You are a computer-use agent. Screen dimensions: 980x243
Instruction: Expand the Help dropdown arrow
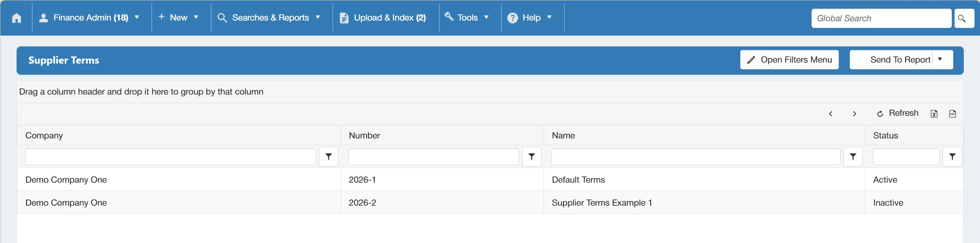(549, 18)
